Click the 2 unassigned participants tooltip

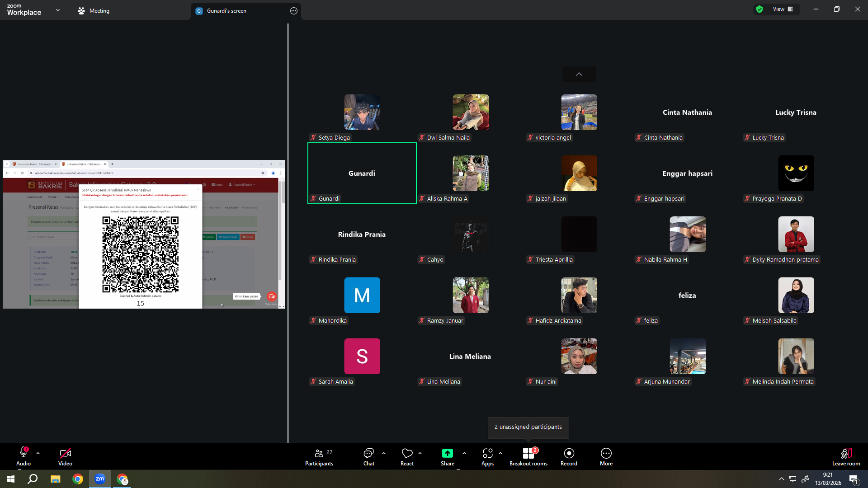528,427
